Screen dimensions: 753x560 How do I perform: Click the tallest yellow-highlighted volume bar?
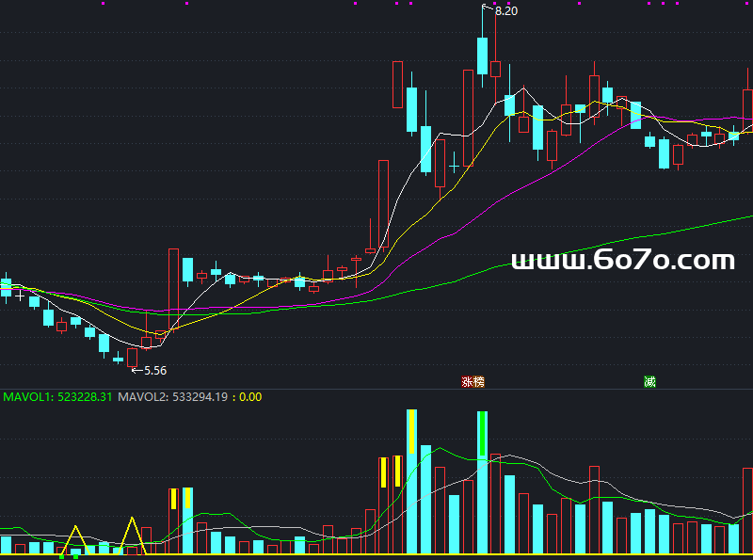[411, 431]
